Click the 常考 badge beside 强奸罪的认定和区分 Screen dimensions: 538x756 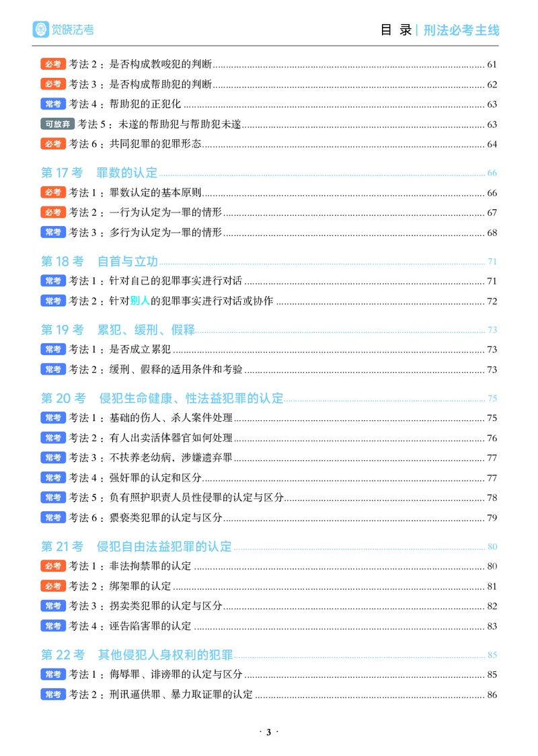53,478
